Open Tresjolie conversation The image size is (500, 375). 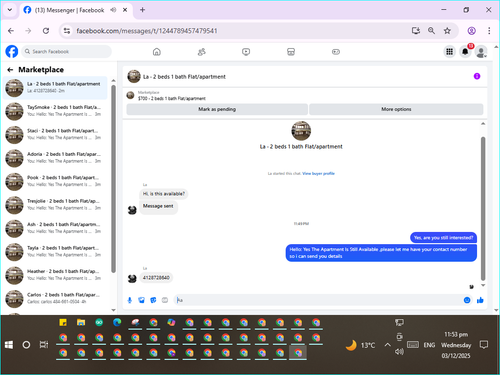[55, 205]
